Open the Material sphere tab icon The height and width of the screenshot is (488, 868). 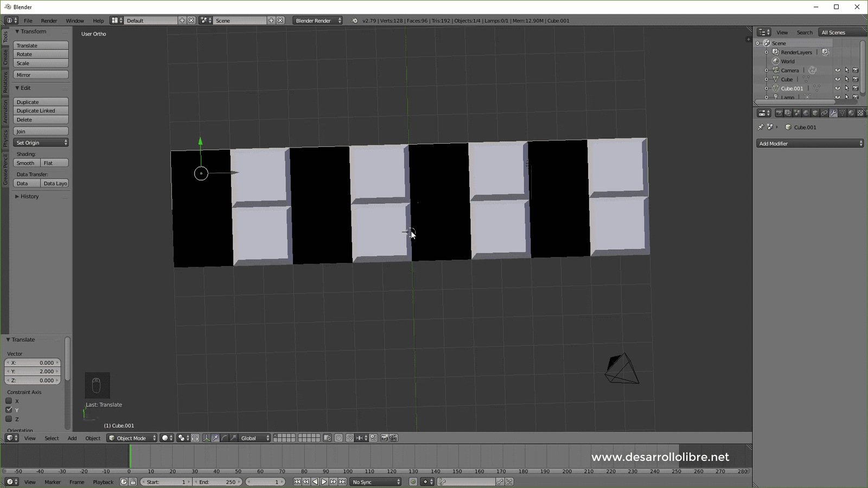[x=851, y=113]
